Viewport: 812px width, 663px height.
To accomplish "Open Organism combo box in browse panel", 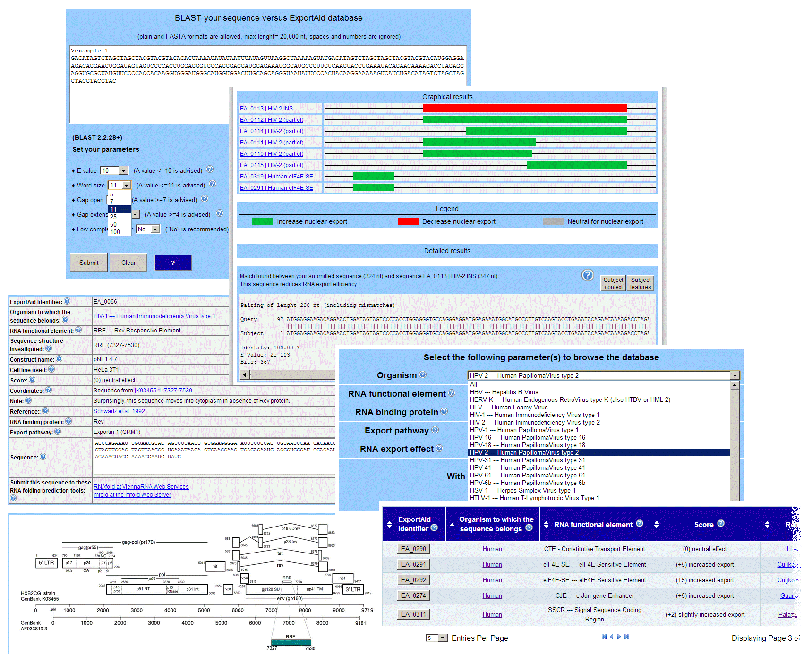I will pos(604,375).
